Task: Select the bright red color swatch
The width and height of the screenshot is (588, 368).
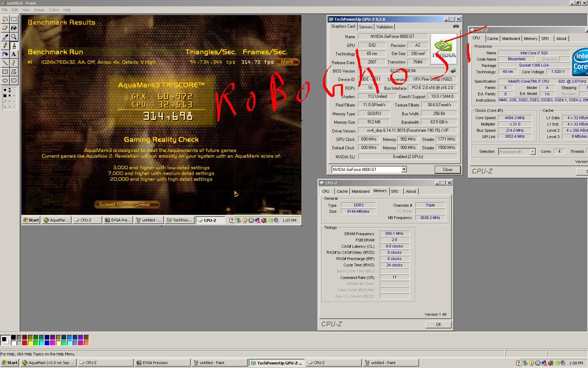Action: coord(24,343)
